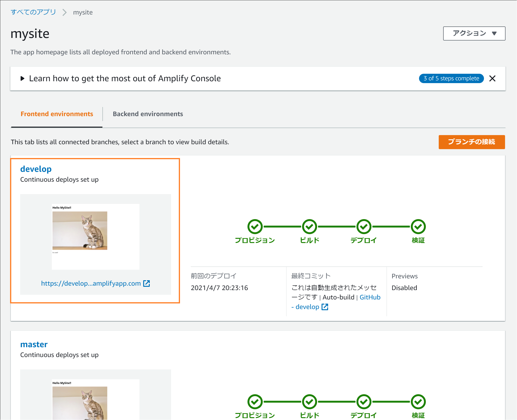The image size is (517, 420).
Task: Click the mysite breadcrumb text
Action: 83,12
